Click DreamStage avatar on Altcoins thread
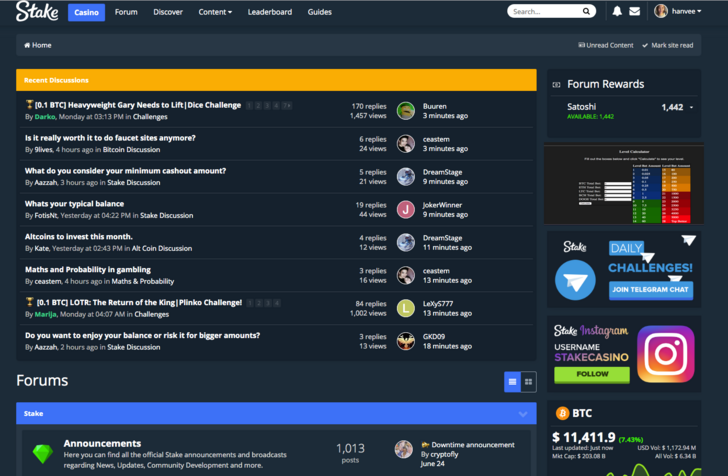This screenshot has width=728, height=476. (x=405, y=243)
